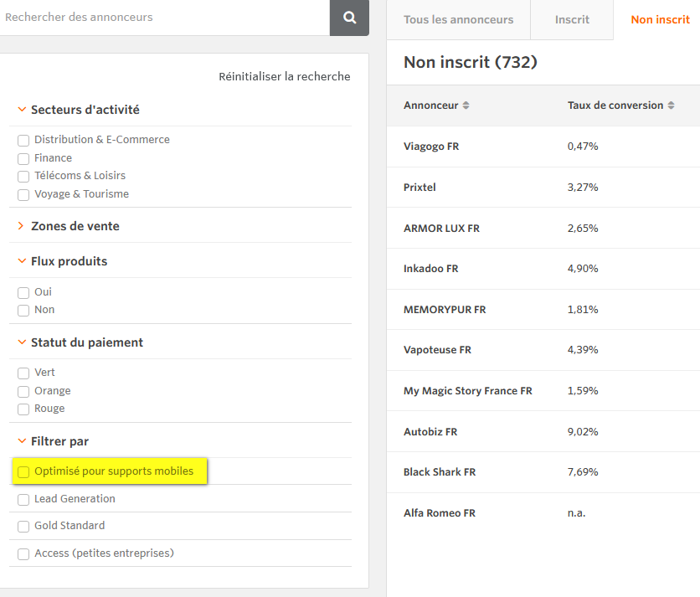Tick the Oui flux produits checkbox
The height and width of the screenshot is (597, 700).
23,292
